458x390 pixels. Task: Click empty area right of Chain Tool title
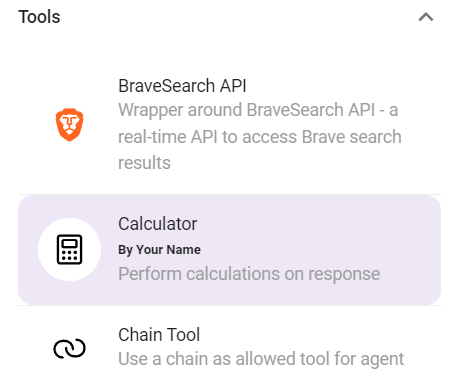320,335
